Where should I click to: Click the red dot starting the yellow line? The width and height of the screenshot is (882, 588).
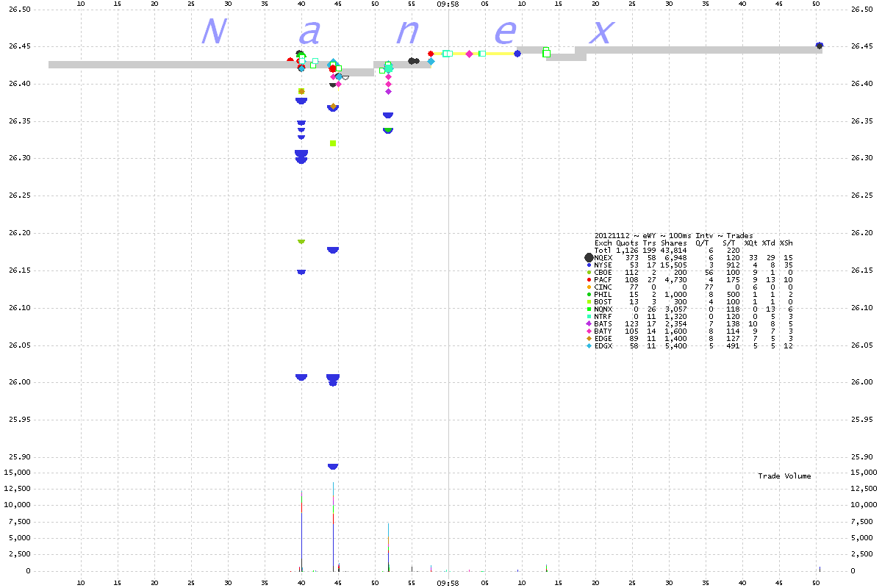click(431, 54)
